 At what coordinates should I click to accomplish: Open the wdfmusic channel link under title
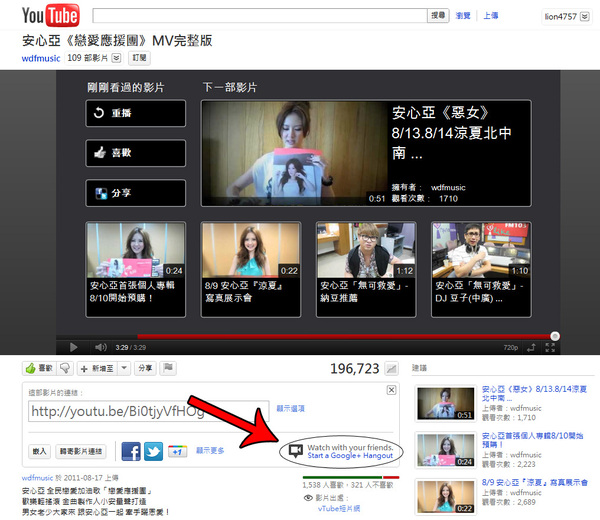(x=41, y=58)
